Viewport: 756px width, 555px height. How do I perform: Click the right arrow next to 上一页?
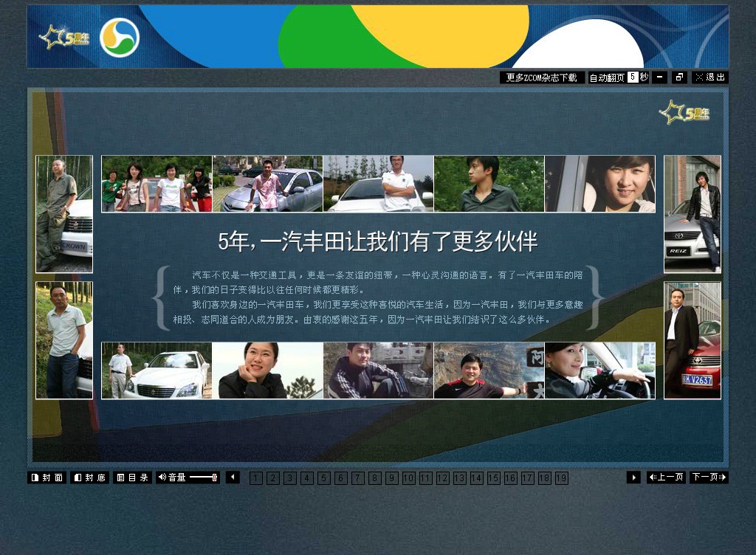pos(633,478)
